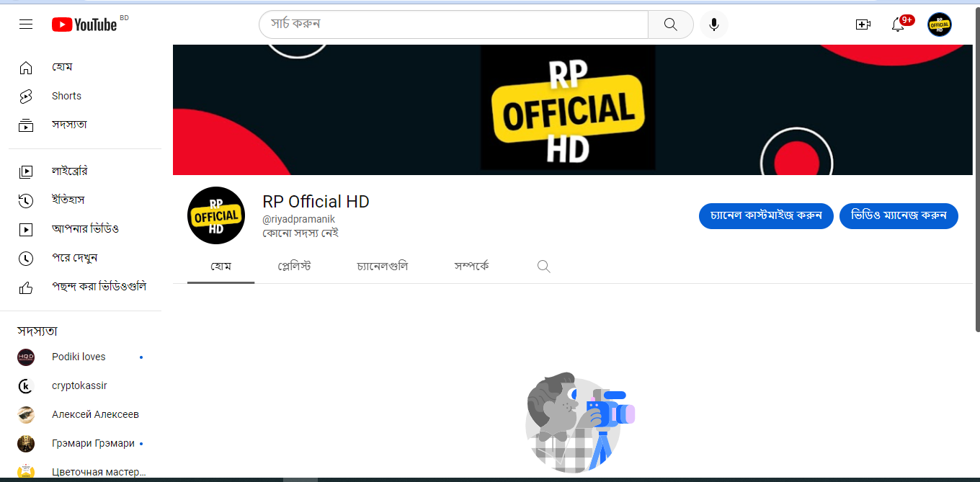Screen dimensions: 980x482
Task: Click the cryptokassir channel avatar
Action: point(26,386)
